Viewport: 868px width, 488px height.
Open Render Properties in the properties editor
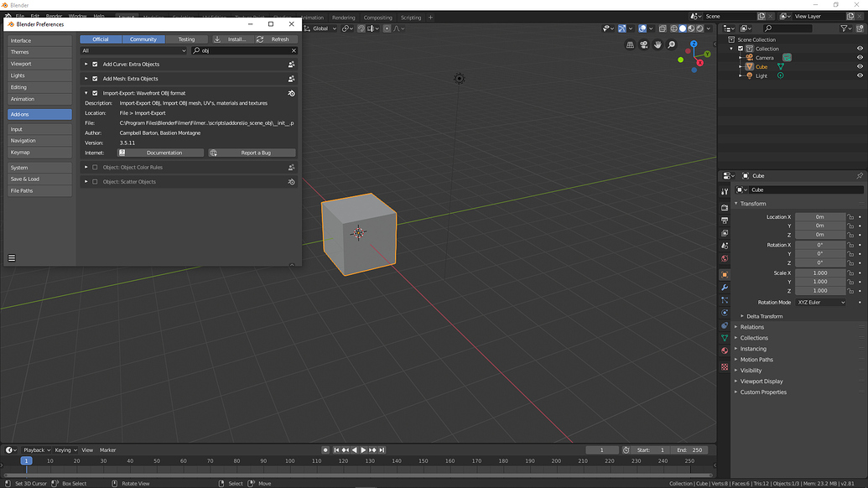point(725,207)
